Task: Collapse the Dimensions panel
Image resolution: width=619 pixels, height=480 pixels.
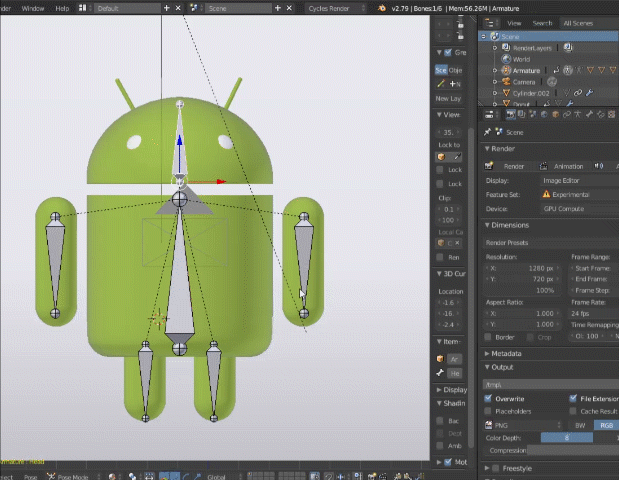Action: (x=510, y=225)
